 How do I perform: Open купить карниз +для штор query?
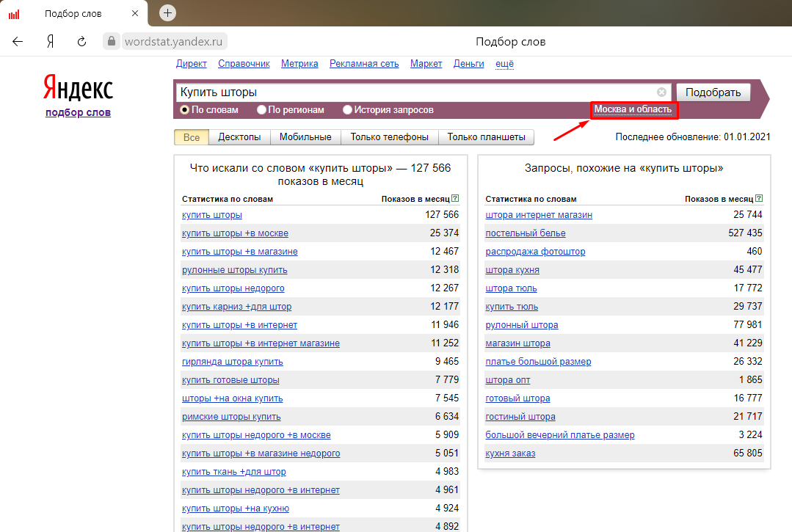coord(236,307)
